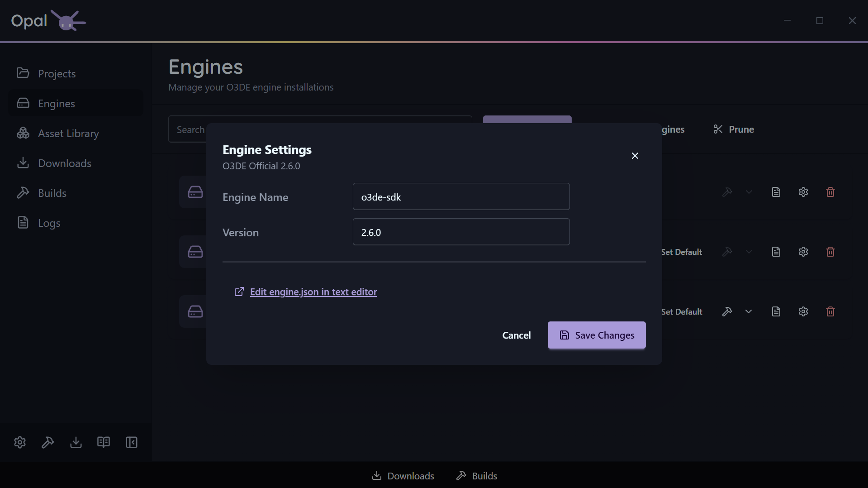The height and width of the screenshot is (488, 868).
Task: Click Downloads in bottom status bar
Action: pos(403,476)
